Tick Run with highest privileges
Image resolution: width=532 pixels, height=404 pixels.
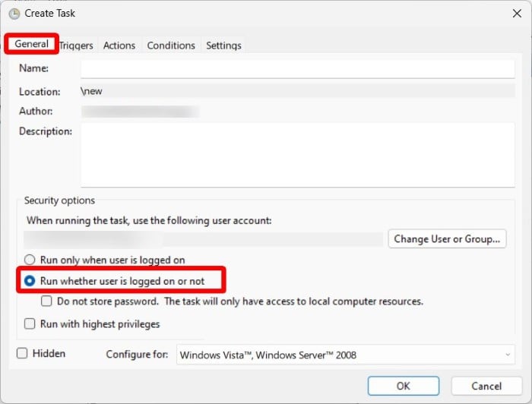coord(30,324)
